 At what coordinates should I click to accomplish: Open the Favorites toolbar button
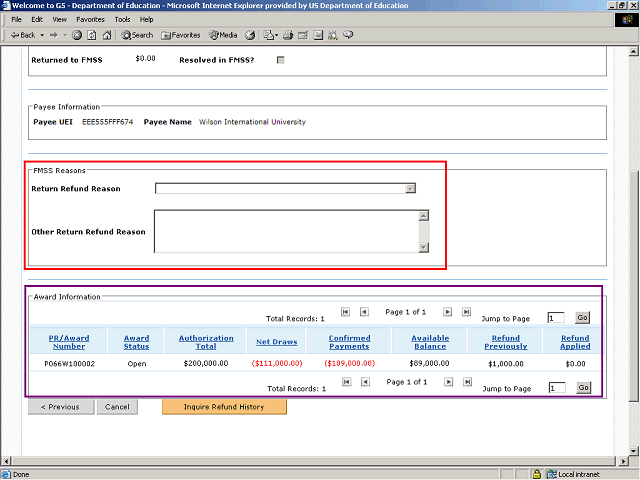180,35
